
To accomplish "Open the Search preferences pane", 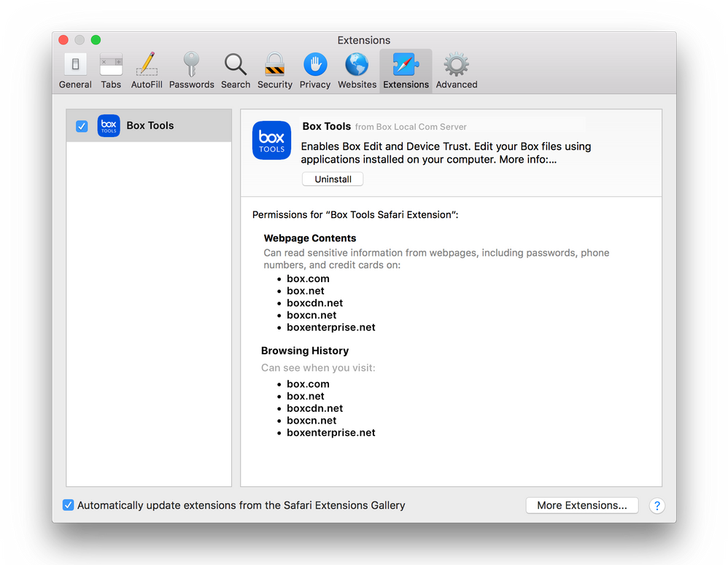I will pyautogui.click(x=235, y=69).
